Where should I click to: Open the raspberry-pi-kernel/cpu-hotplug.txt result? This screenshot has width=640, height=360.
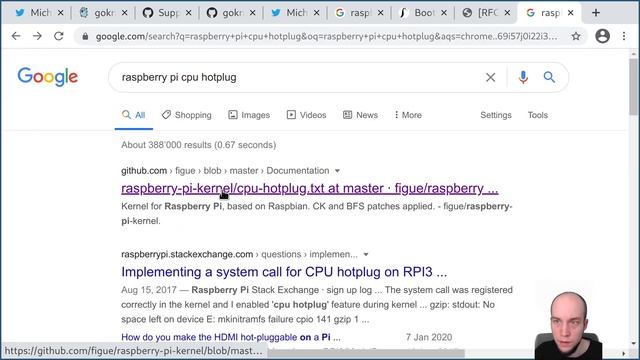pyautogui.click(x=309, y=188)
